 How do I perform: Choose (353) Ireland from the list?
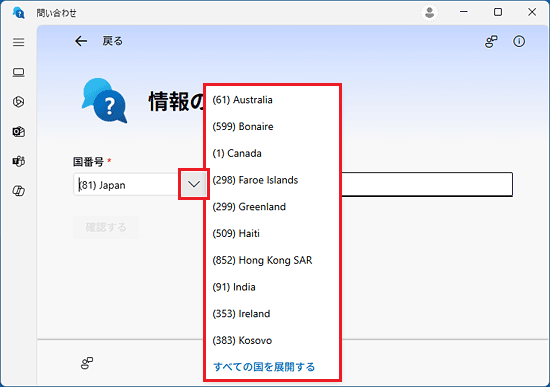point(273,314)
